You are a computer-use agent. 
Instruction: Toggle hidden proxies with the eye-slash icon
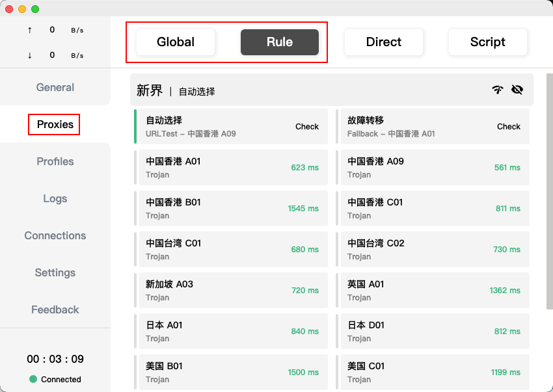click(517, 90)
